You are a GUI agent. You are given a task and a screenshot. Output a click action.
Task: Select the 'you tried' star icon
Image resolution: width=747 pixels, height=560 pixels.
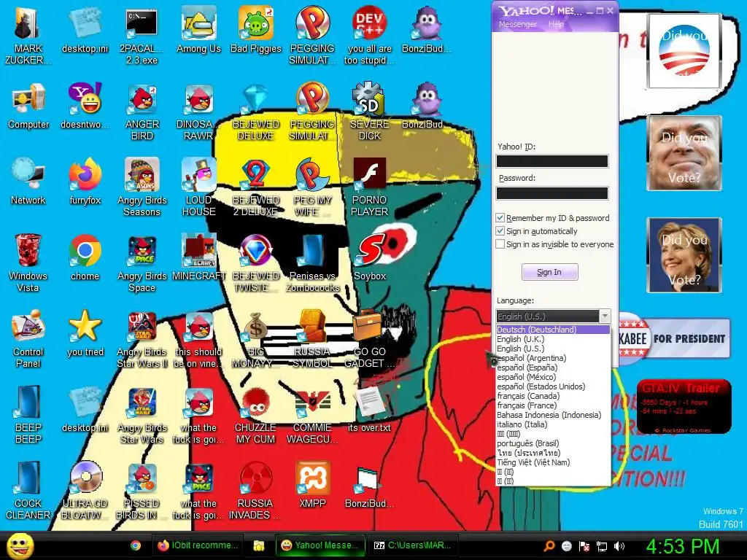click(85, 334)
